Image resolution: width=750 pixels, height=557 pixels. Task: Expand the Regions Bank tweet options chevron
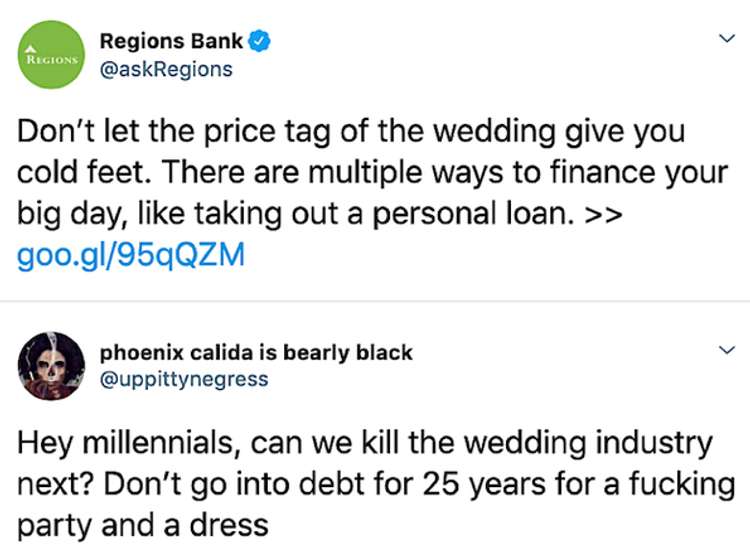727,39
